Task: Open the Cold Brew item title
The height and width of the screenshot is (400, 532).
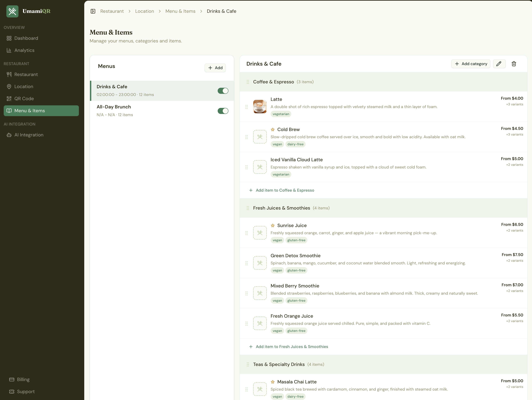Action: 288,130
